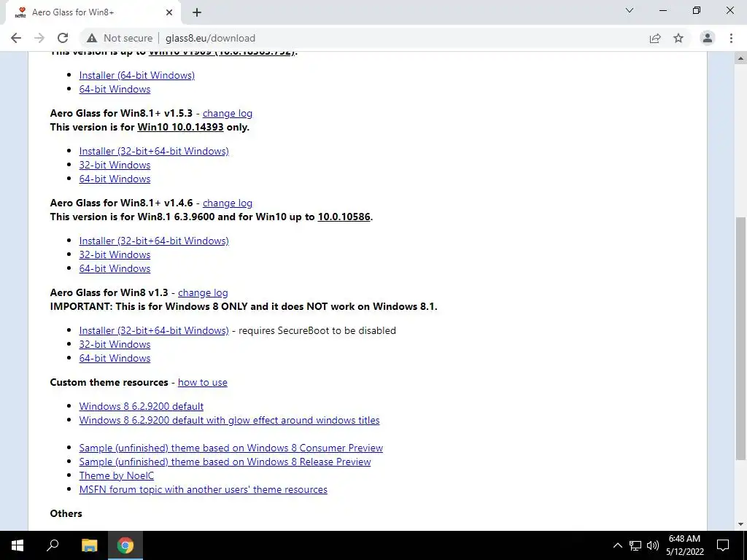Viewport: 747px width, 560px height.
Task: Open the Chrome profile avatar
Action: pos(708,38)
